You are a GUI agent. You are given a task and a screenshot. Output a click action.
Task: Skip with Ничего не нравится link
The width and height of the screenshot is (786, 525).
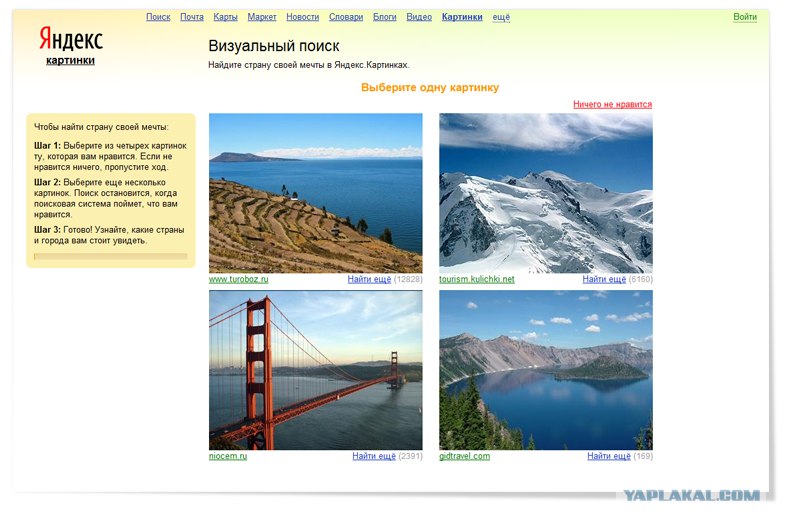pos(612,104)
